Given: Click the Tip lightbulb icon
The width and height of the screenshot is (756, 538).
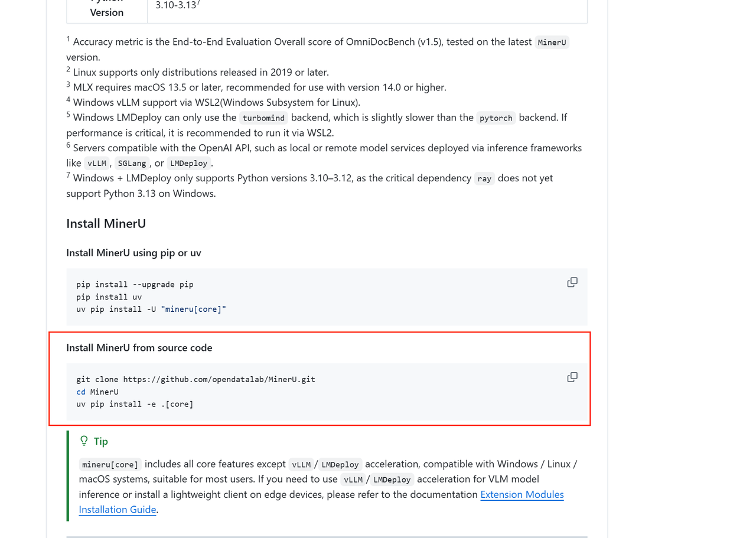Looking at the screenshot, I should (x=84, y=441).
